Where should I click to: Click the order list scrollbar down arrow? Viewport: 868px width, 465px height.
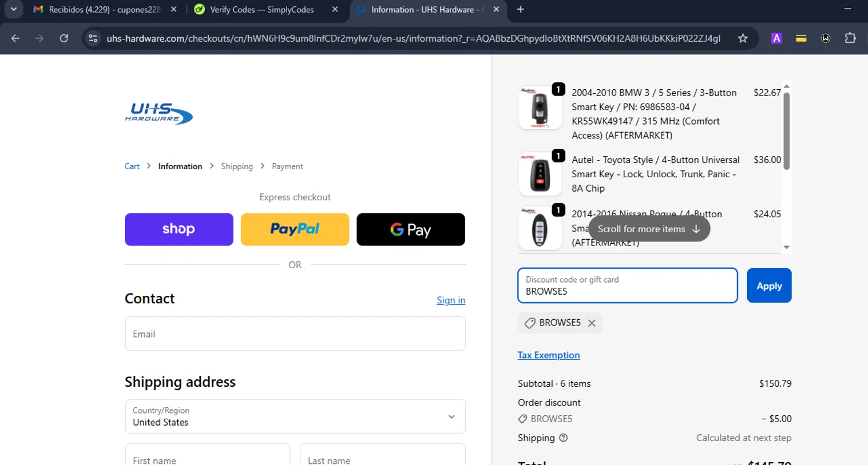pos(786,247)
